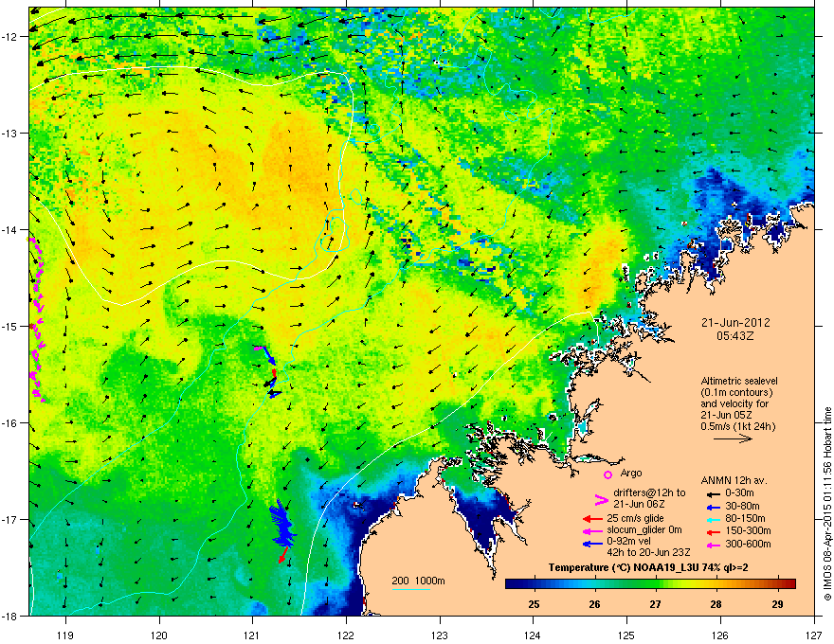This screenshot has width=834, height=644.
Task: Click the 150-300m depth label
Action: point(748,531)
